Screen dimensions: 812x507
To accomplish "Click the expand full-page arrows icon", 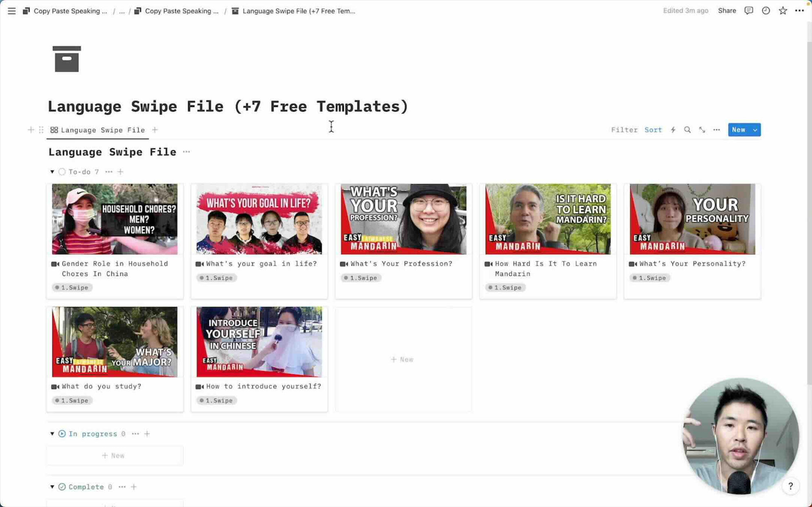I will pyautogui.click(x=702, y=130).
